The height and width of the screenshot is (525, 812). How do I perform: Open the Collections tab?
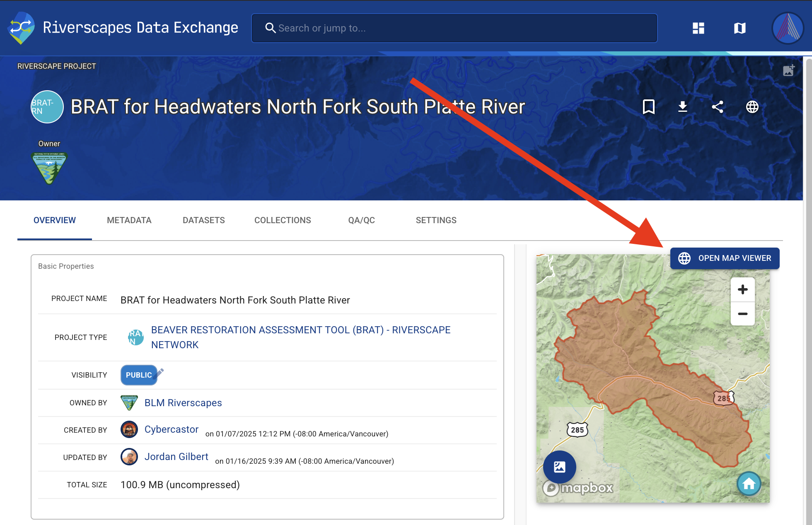[283, 220]
